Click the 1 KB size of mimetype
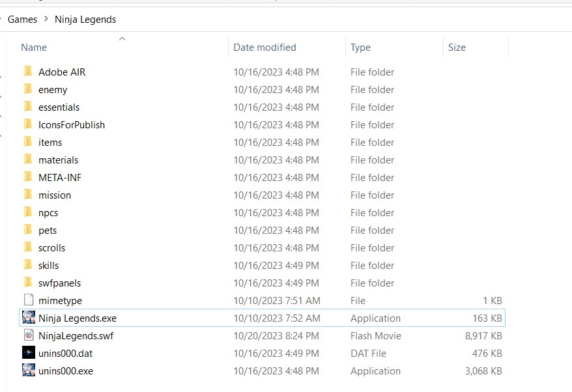 click(x=493, y=300)
